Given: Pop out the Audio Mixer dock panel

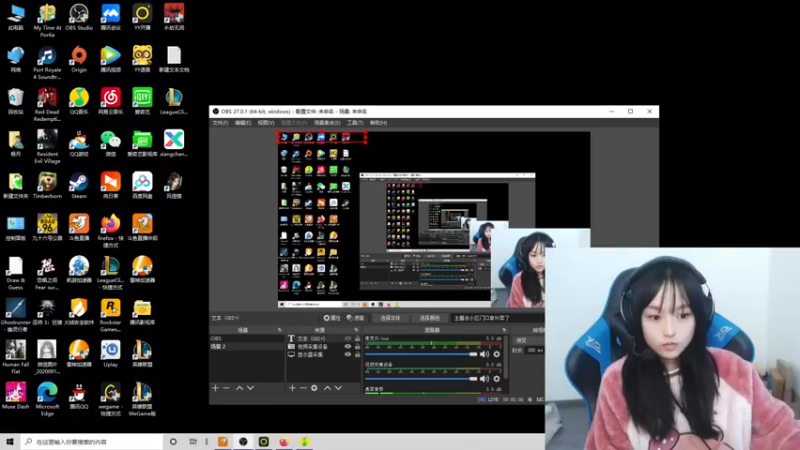Looking at the screenshot, I should click(504, 330).
